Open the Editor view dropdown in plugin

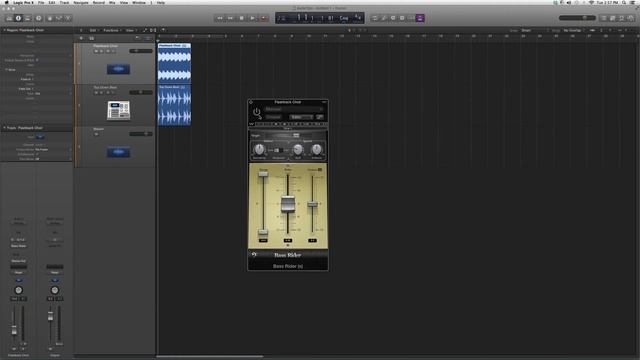(x=301, y=117)
